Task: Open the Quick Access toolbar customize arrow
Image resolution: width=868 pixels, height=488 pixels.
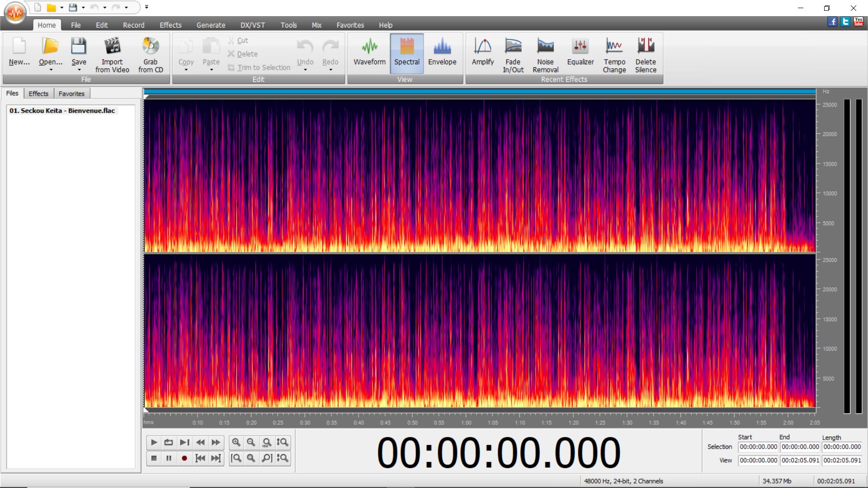Action: coord(146,7)
